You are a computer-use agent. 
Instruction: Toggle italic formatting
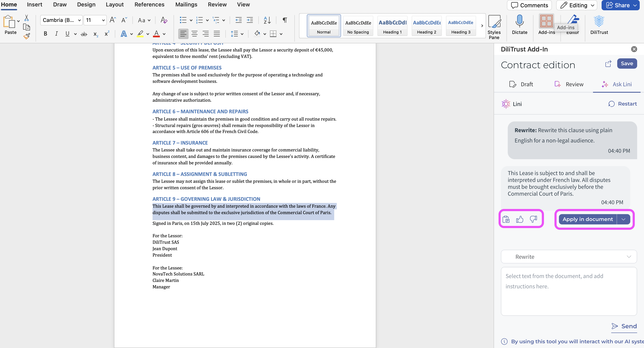(57, 34)
